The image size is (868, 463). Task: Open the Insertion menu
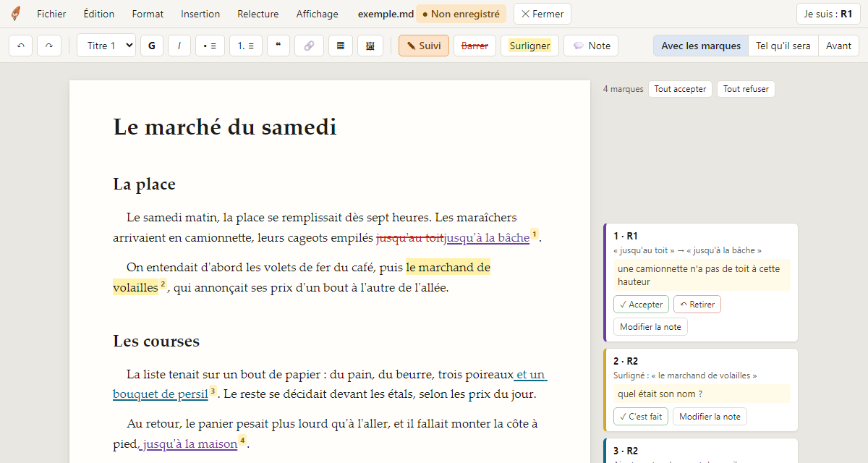click(x=200, y=14)
